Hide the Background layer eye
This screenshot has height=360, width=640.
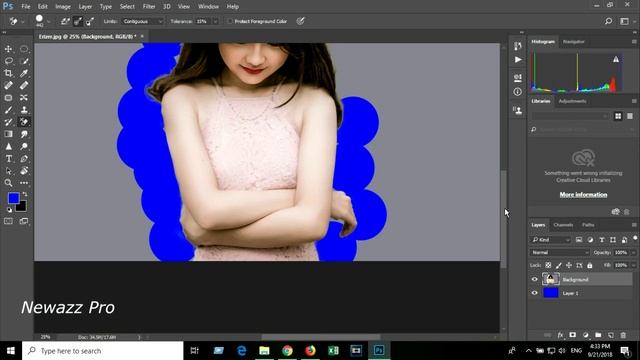(535, 280)
